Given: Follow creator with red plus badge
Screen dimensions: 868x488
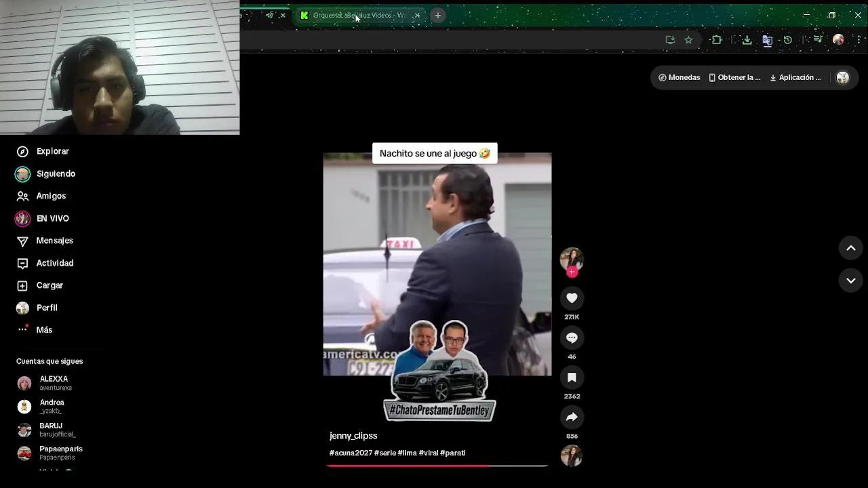Looking at the screenshot, I should point(572,272).
